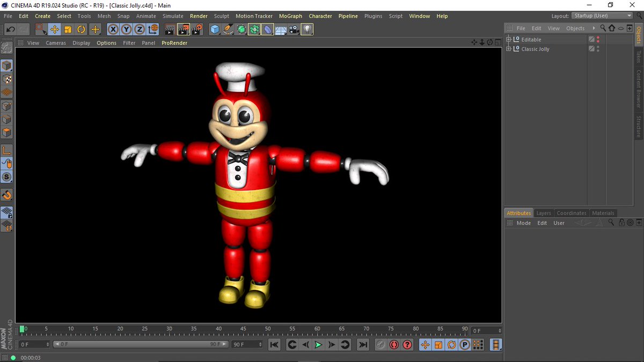Open the Simulate menu

click(x=173, y=16)
